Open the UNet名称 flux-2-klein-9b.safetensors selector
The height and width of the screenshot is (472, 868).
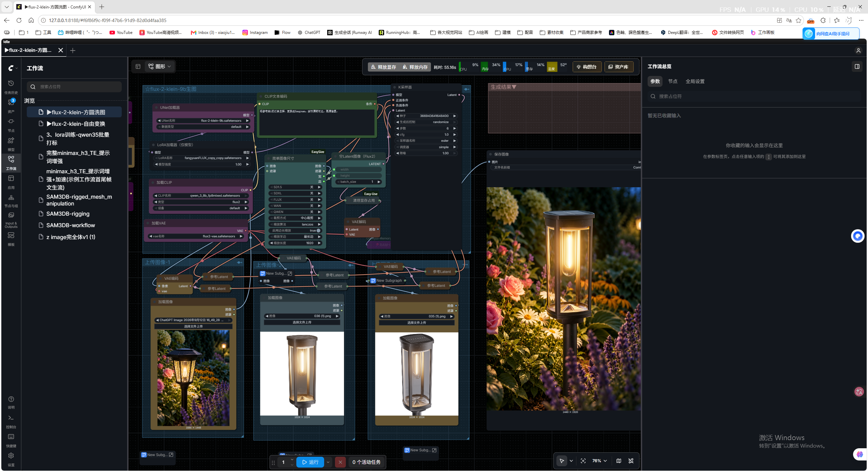(x=203, y=121)
